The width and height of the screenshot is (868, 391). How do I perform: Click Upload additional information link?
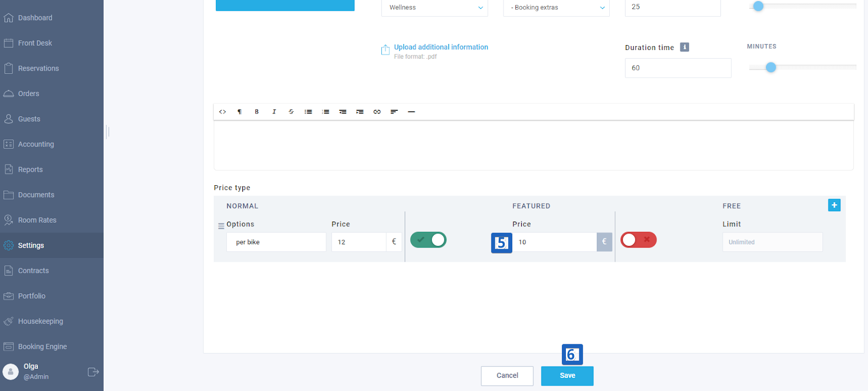(441, 47)
